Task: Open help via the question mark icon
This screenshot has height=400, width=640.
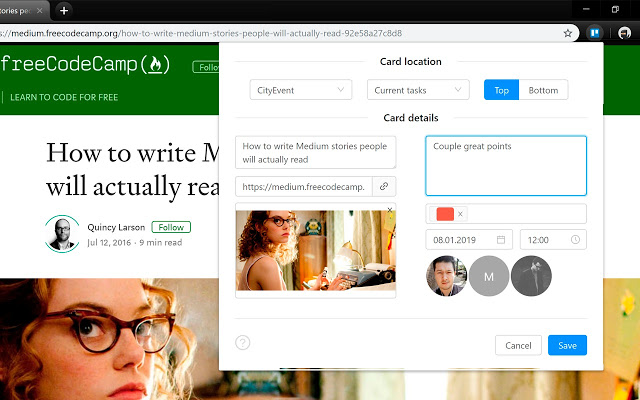Action: (x=242, y=342)
